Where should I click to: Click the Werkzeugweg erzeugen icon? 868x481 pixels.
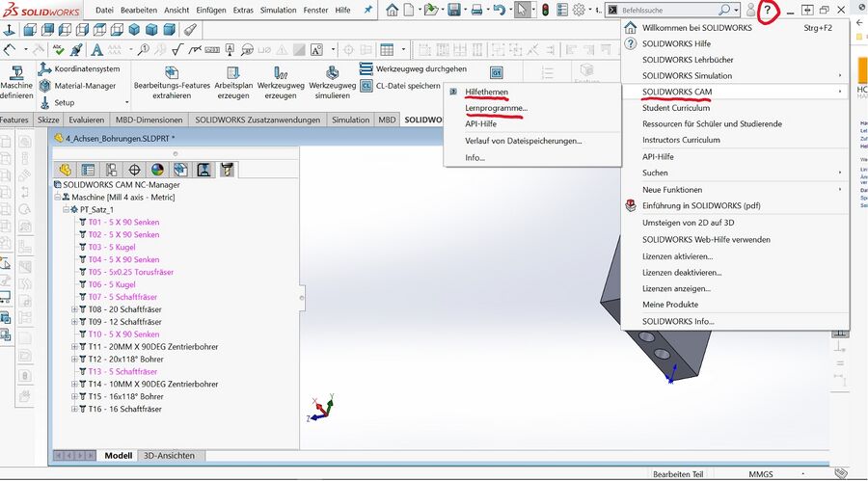tap(281, 73)
